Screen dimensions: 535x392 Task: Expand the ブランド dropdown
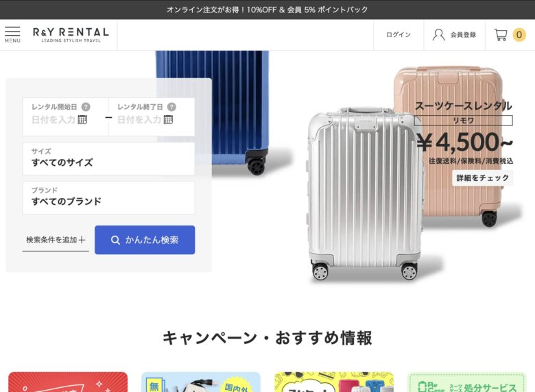tap(108, 197)
